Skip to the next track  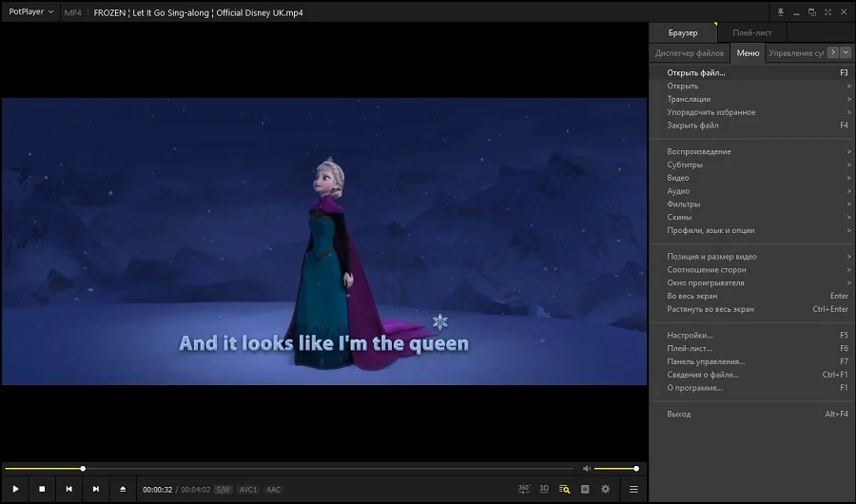95,489
